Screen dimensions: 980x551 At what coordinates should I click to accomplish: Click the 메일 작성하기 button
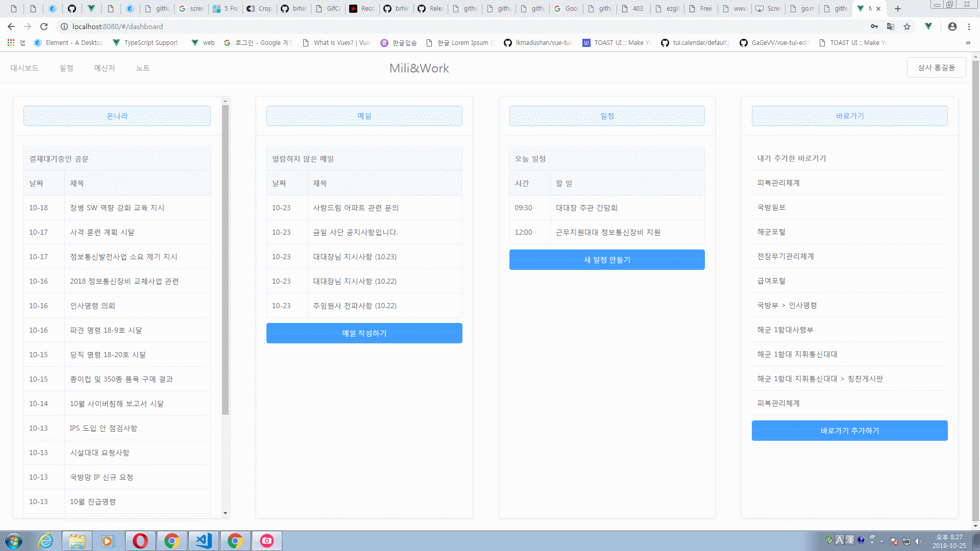(x=364, y=333)
